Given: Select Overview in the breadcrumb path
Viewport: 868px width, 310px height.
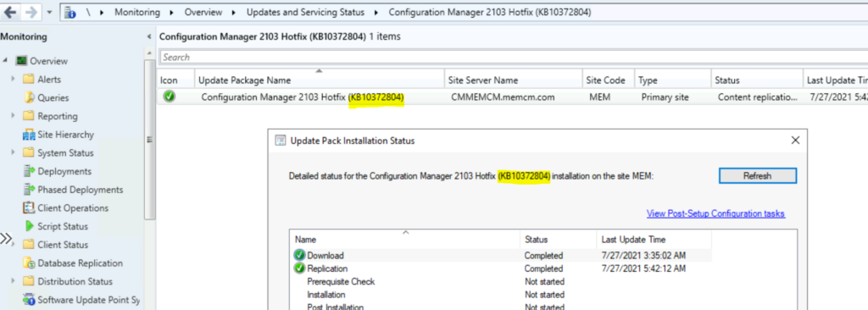Looking at the screenshot, I should click(203, 12).
